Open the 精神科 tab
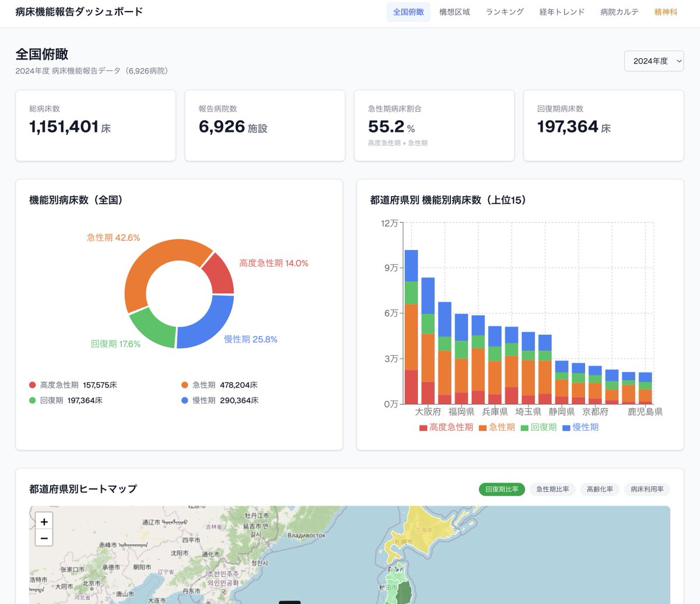The height and width of the screenshot is (604, 700). tap(666, 12)
